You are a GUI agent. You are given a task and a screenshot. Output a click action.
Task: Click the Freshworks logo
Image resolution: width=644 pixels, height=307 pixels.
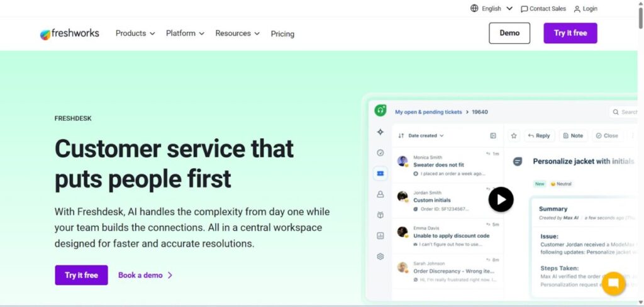70,34
